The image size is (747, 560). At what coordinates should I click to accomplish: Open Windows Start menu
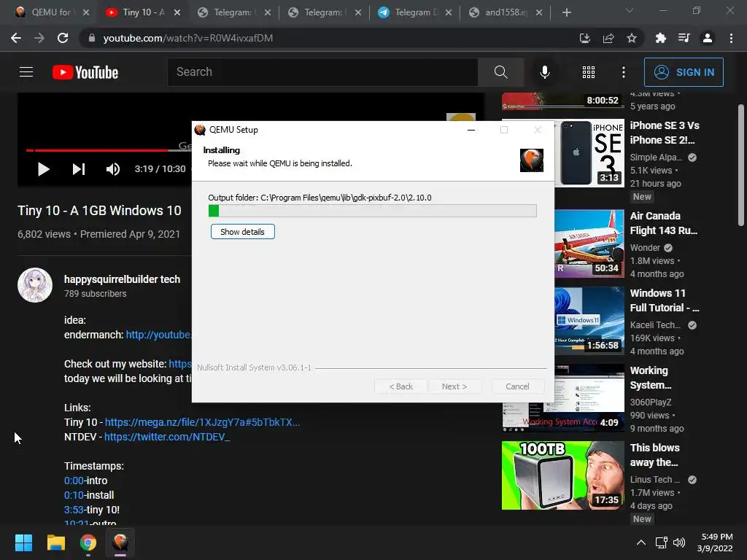coord(23,542)
